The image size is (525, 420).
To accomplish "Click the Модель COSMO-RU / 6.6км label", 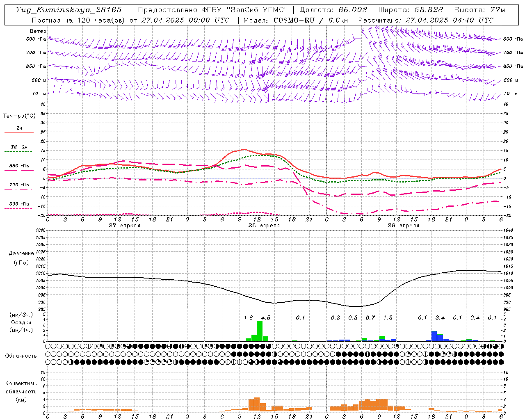I will coord(296,20).
